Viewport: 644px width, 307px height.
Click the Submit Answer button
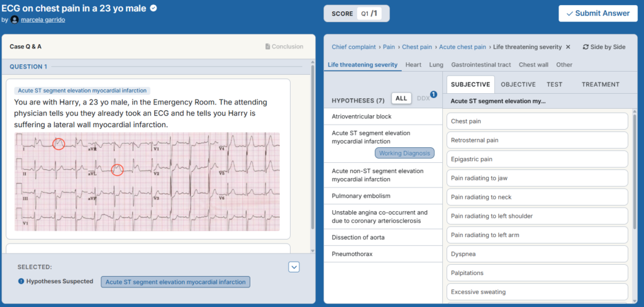click(x=597, y=13)
